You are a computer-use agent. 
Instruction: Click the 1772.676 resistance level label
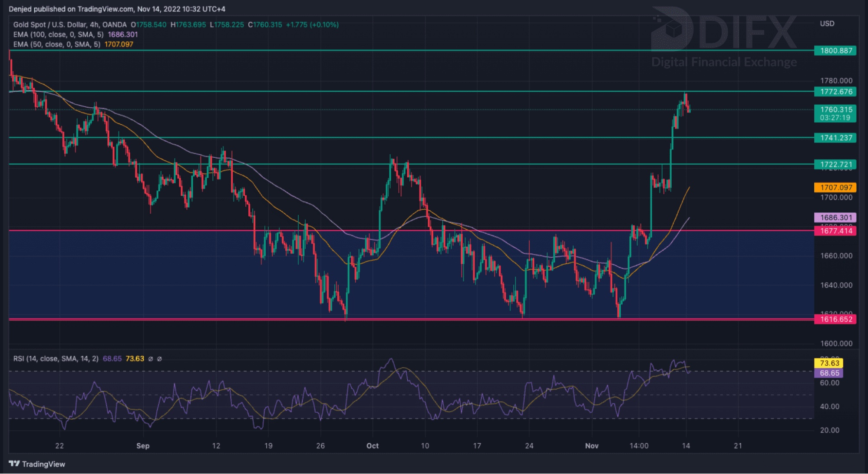tap(835, 92)
